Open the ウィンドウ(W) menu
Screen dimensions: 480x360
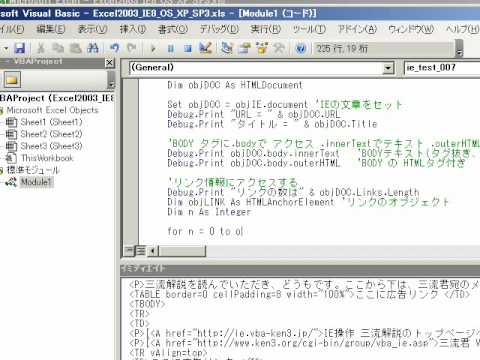[x=411, y=29]
